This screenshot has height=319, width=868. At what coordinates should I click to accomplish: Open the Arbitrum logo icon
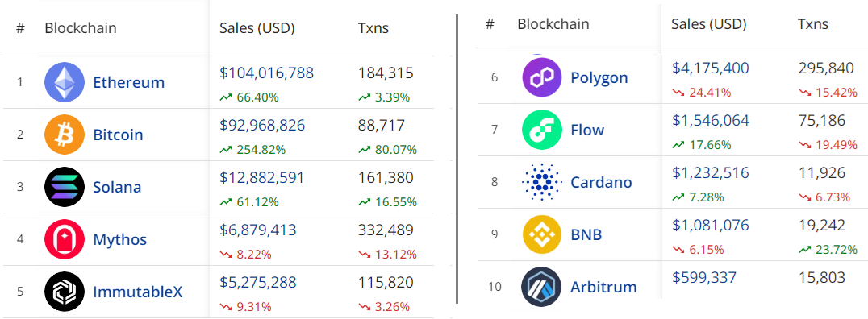coord(542,287)
